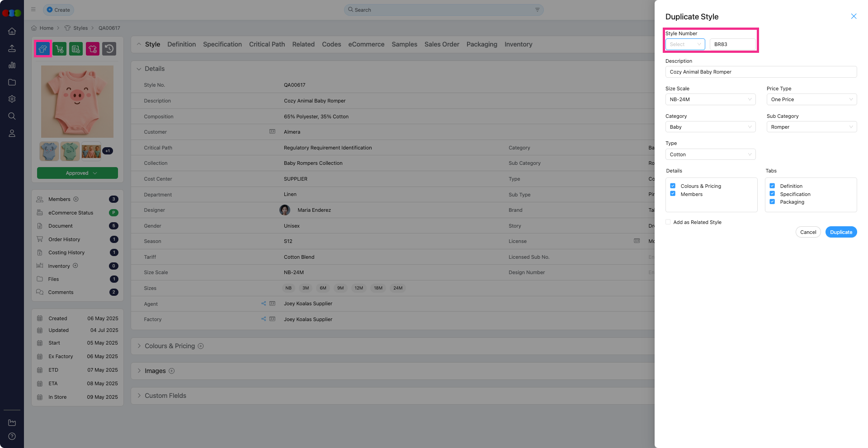
Task: Open the Sub Category Romper dropdown
Action: 811,127
